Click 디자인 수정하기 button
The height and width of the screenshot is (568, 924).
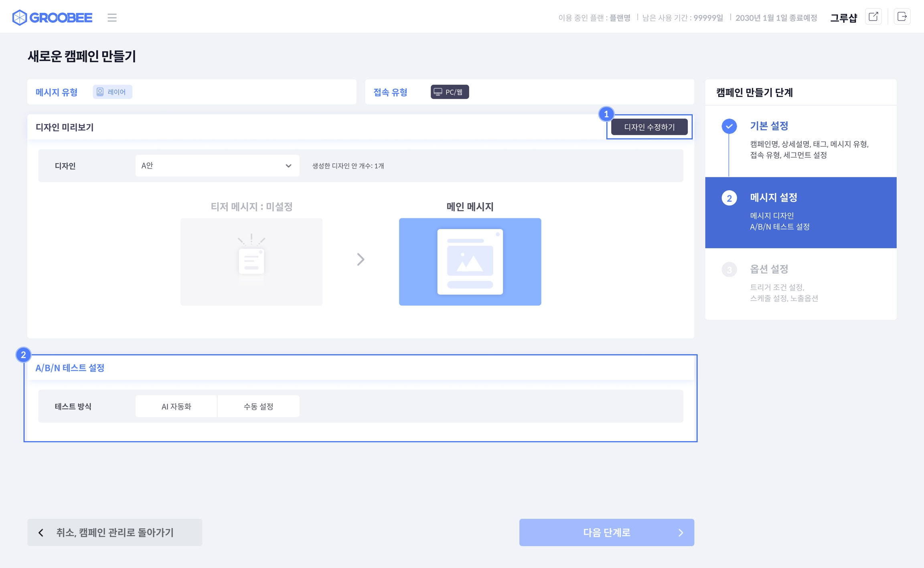(649, 127)
